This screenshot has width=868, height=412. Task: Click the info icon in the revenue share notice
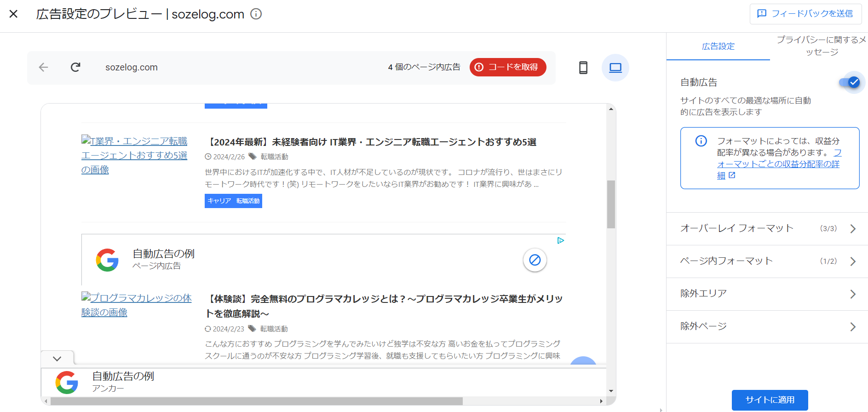701,141
